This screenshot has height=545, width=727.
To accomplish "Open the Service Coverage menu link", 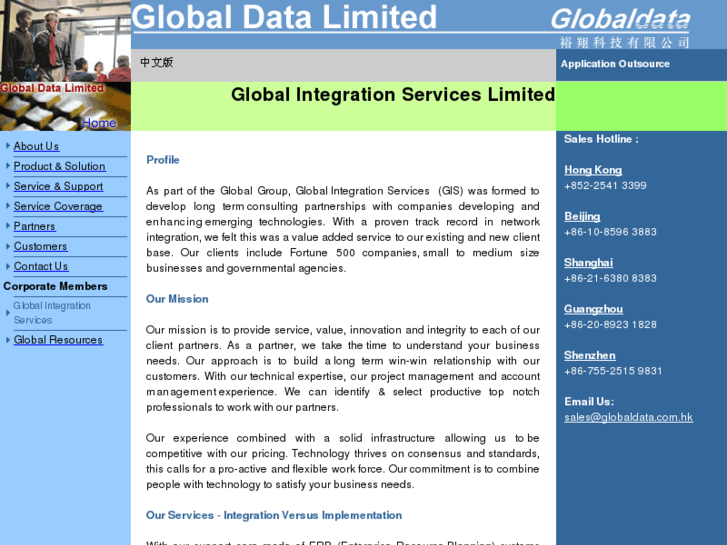I will coord(58,206).
